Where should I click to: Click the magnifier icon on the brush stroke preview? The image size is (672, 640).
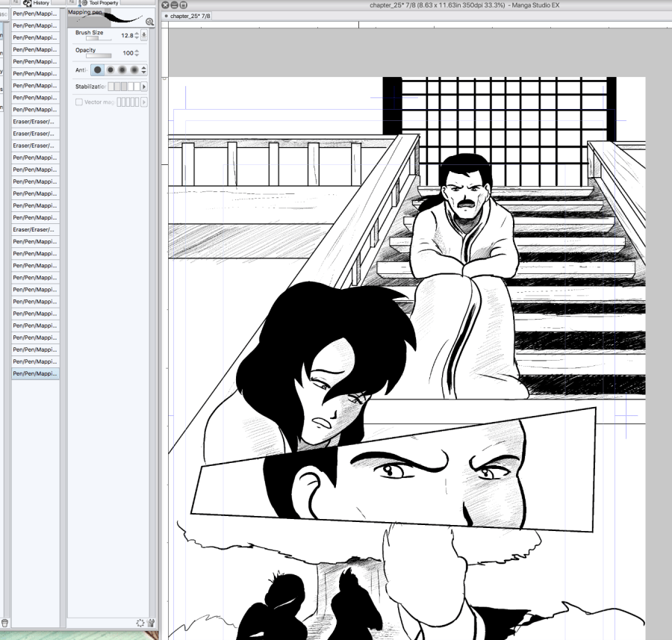149,22
